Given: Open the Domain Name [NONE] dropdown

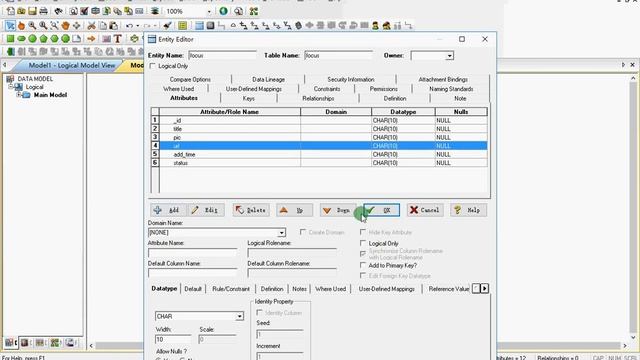Looking at the screenshot, I should (281, 233).
